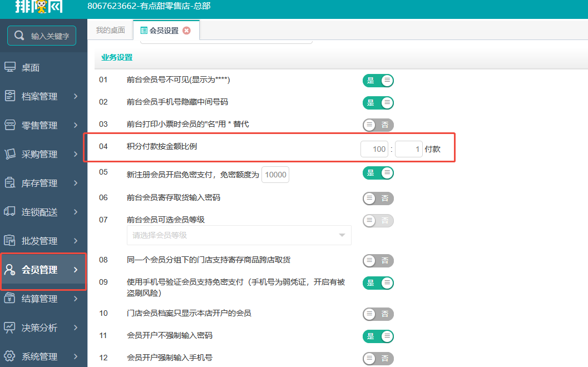
Task: Enable 前台打印小票时会员的名用*替代 switch
Action: pos(378,125)
